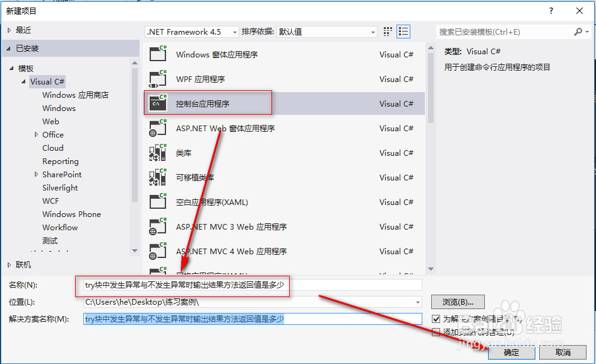Collapse the 模板 tree node

[11, 68]
